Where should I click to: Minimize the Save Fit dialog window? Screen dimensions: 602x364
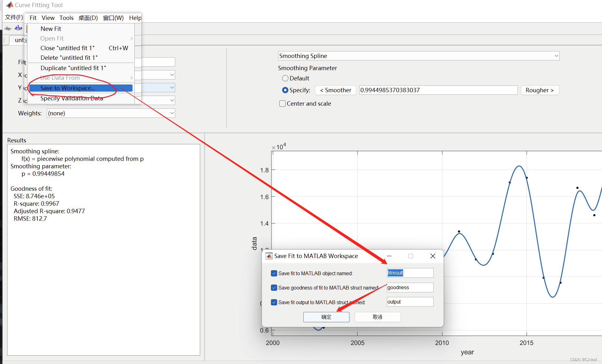tap(389, 256)
